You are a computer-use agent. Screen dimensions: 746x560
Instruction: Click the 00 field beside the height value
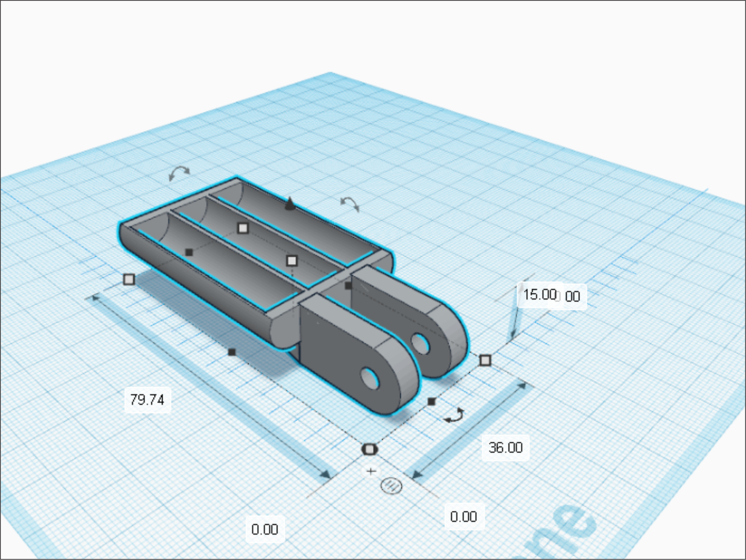pyautogui.click(x=574, y=297)
